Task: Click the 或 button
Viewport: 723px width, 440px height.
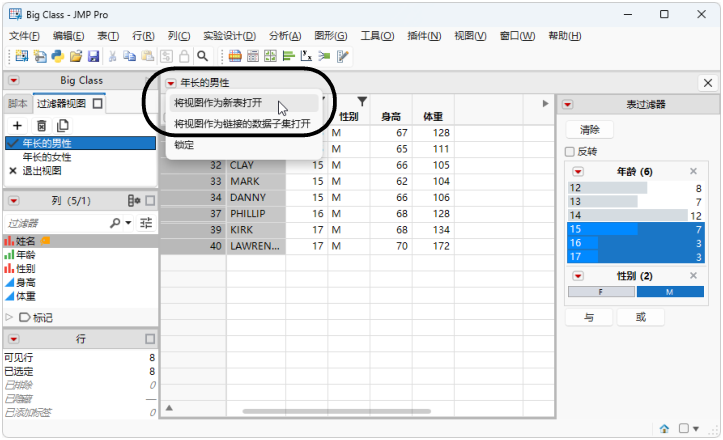Action: click(640, 317)
